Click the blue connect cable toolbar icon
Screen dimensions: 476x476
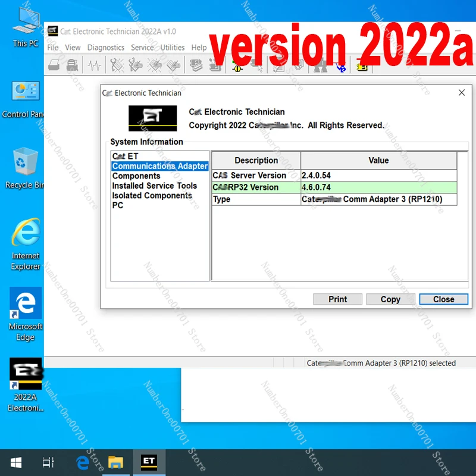pyautogui.click(x=341, y=68)
